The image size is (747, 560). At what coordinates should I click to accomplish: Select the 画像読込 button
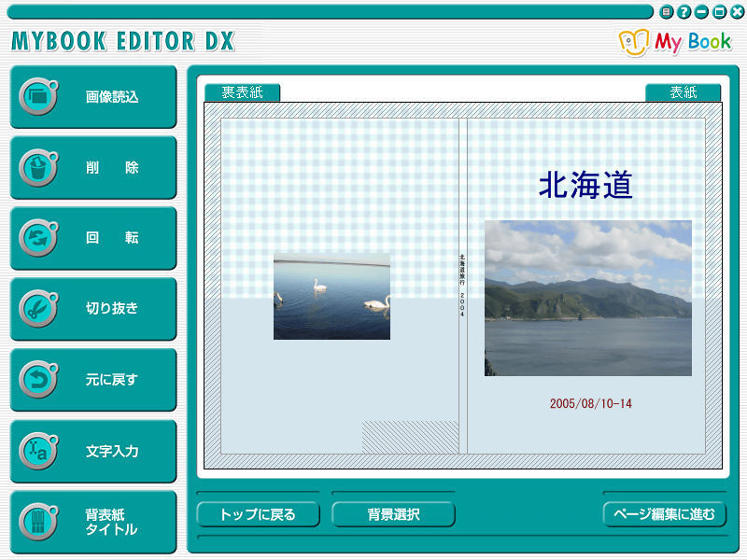[x=93, y=97]
